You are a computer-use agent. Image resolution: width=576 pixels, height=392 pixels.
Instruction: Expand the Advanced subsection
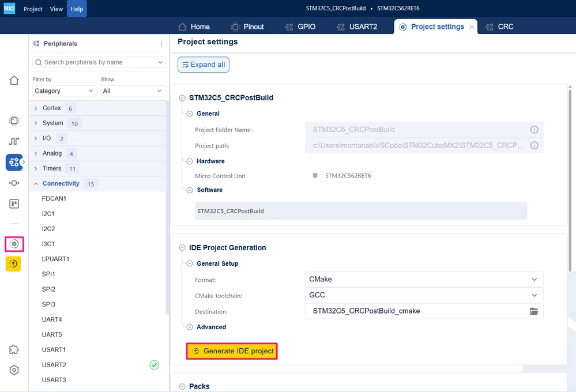[190, 327]
